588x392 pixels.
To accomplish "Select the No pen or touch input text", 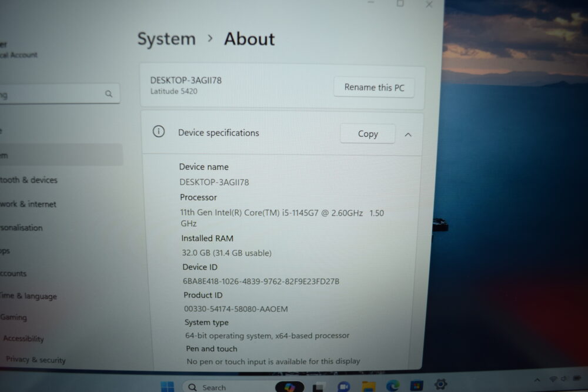I will click(273, 361).
